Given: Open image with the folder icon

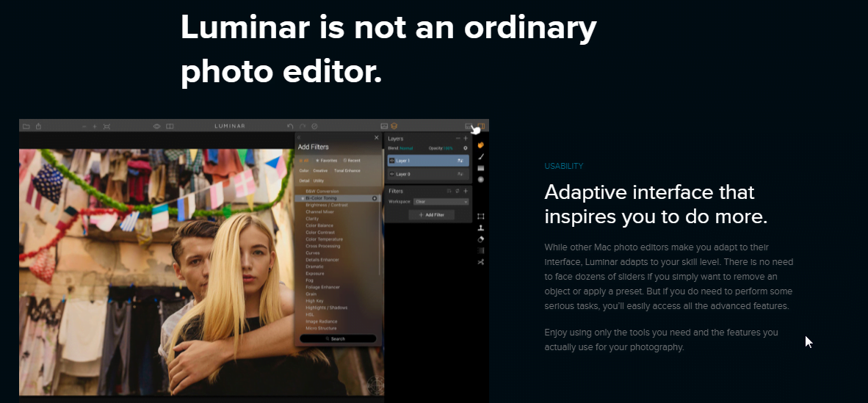Looking at the screenshot, I should (26, 126).
